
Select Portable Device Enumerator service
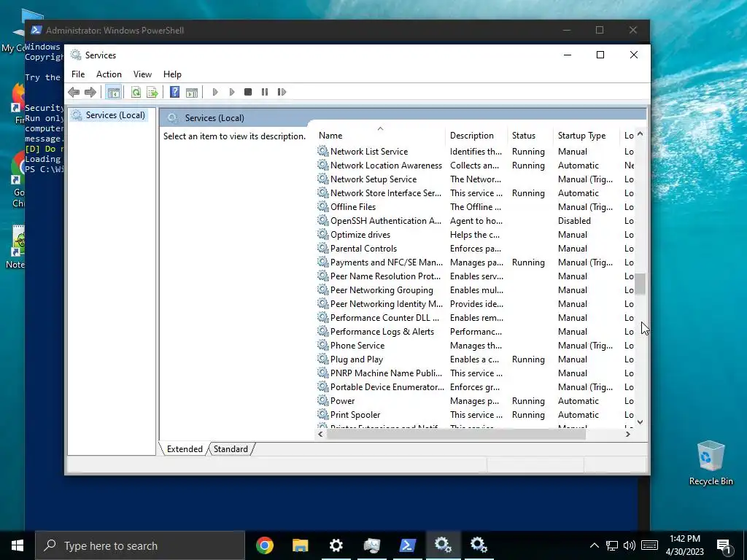(475, 386)
